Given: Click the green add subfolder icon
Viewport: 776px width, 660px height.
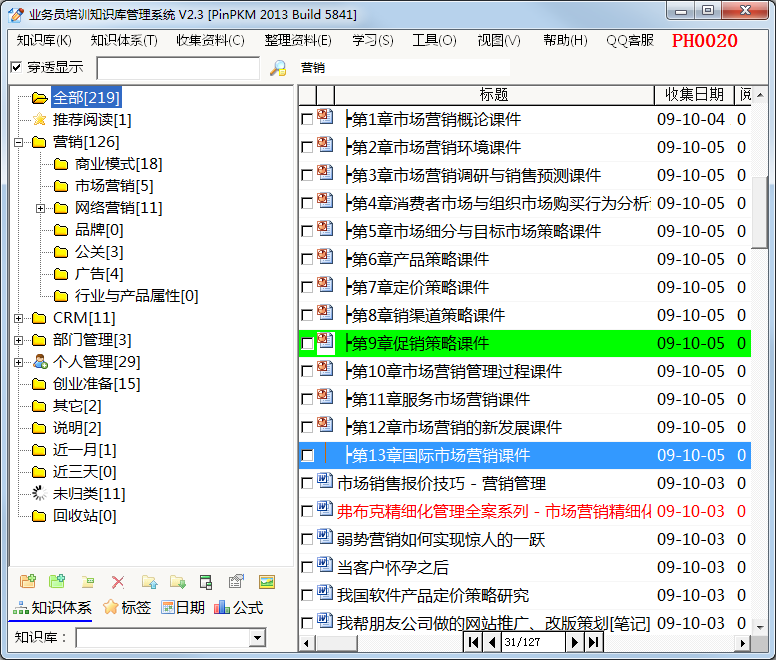Looking at the screenshot, I should (x=57, y=582).
